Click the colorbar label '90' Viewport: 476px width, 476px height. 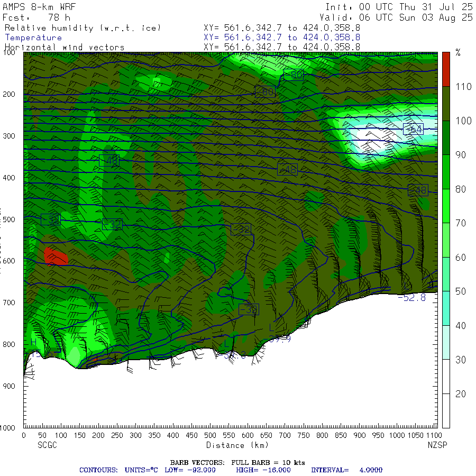(461, 155)
